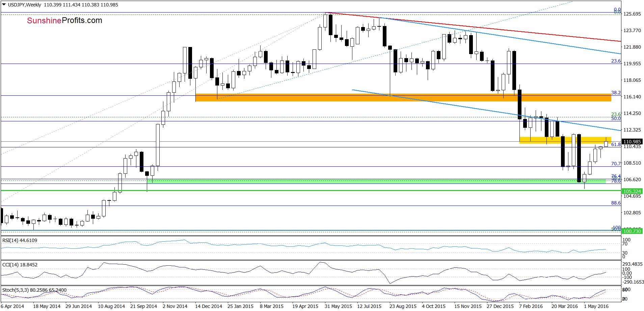644x311 pixels.
Task: Click the 14 Dec 2014 date label
Action: 209,306
